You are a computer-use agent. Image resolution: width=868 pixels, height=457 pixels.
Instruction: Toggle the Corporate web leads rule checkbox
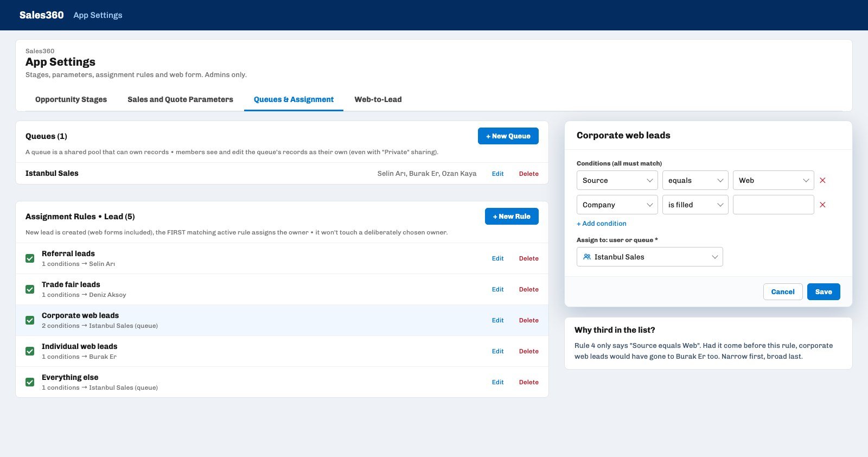tap(30, 320)
